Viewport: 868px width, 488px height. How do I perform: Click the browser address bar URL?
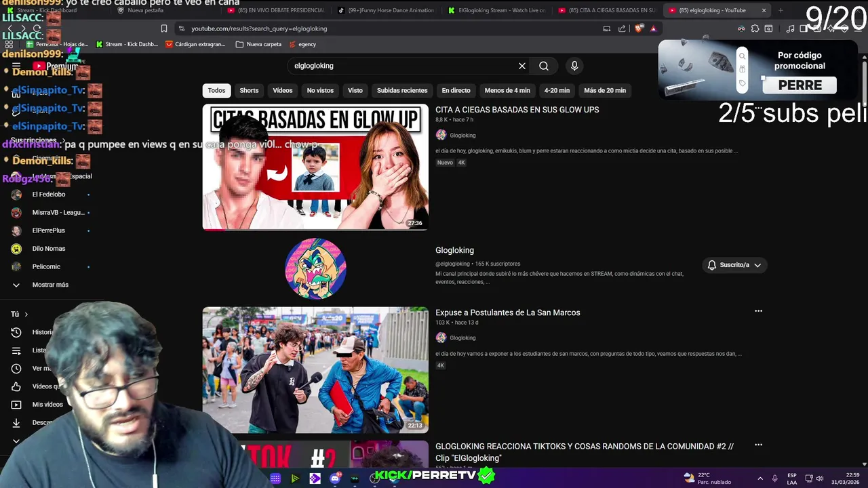point(259,28)
